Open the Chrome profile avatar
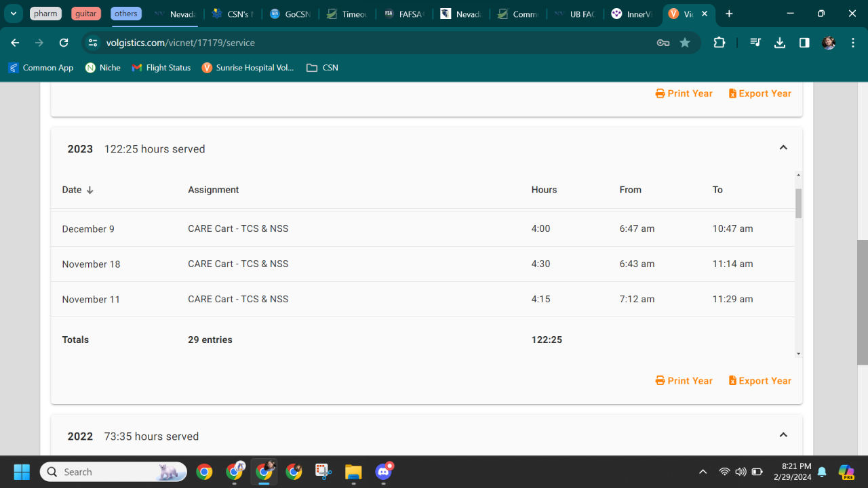This screenshot has height=488, width=868. tap(829, 43)
